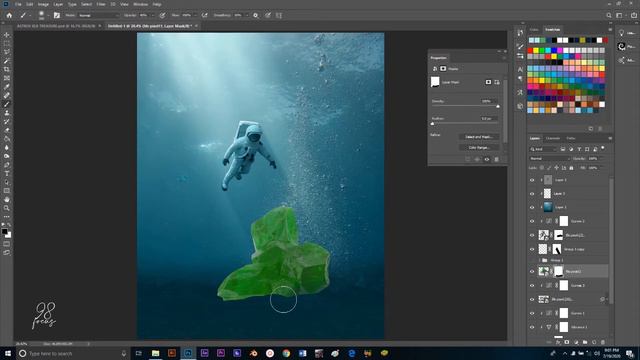Open the Learn panel lightbulb icon
The width and height of the screenshot is (640, 360).
(621, 33)
